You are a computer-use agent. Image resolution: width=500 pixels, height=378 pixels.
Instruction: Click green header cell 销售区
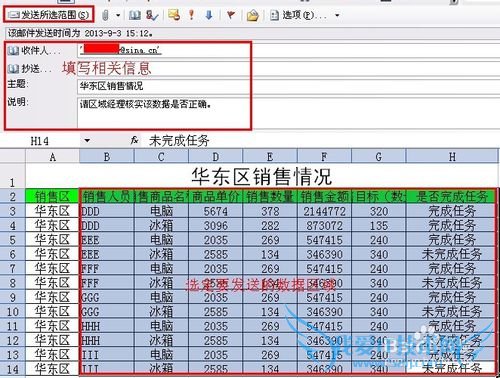pyautogui.click(x=52, y=196)
